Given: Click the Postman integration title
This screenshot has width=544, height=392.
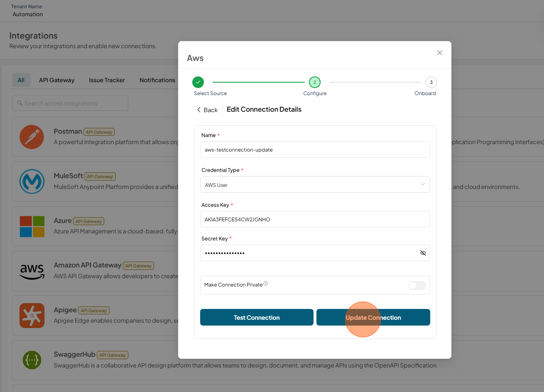Looking at the screenshot, I should [x=68, y=131].
